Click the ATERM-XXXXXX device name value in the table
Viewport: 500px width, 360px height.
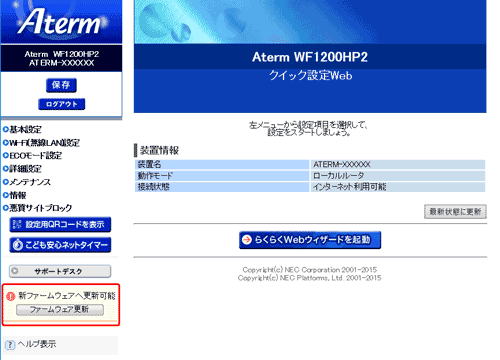[342, 164]
